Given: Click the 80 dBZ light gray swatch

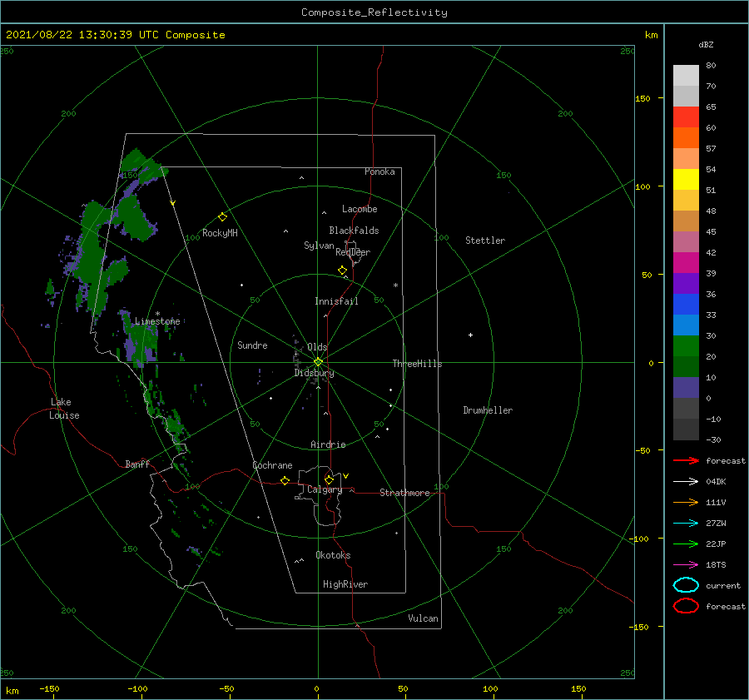Looking at the screenshot, I should pyautogui.click(x=686, y=75).
